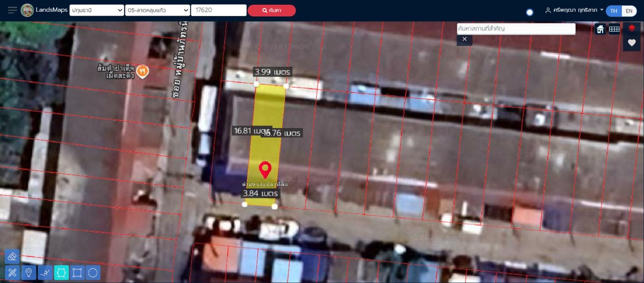This screenshot has height=283, width=644.
Task: Open the grid table view icon
Action: click(x=614, y=29)
